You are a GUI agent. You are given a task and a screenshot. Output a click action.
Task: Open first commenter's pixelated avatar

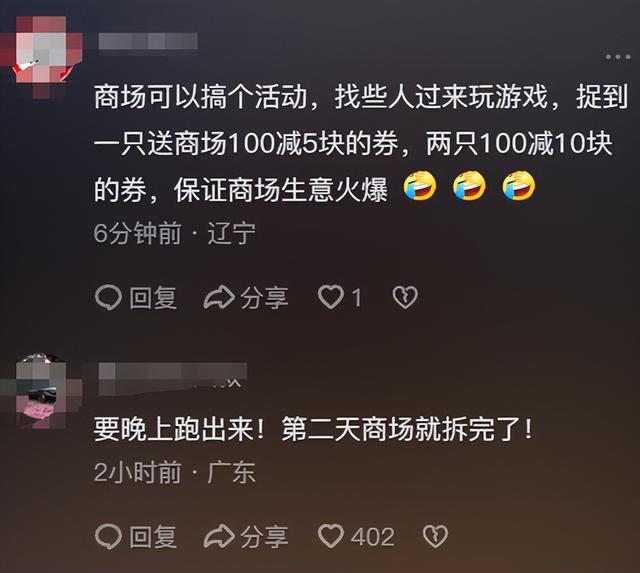41,55
